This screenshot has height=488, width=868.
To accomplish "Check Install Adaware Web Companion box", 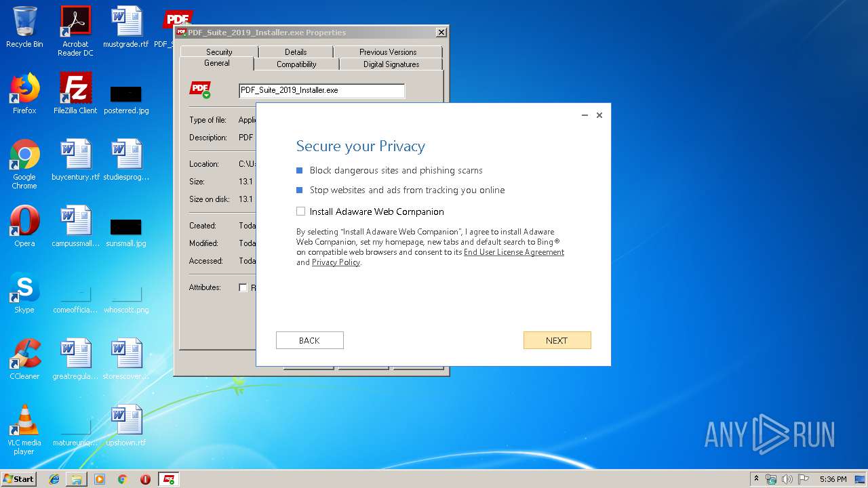I will pyautogui.click(x=300, y=211).
